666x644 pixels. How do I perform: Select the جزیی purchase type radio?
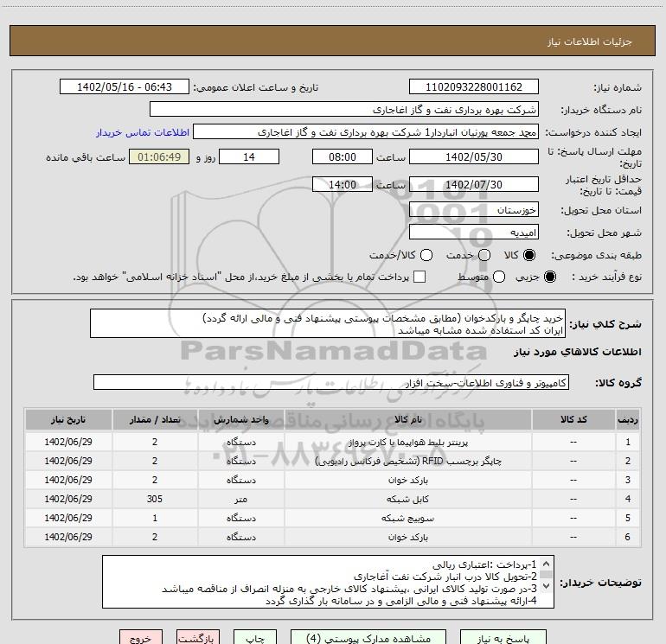click(x=549, y=277)
